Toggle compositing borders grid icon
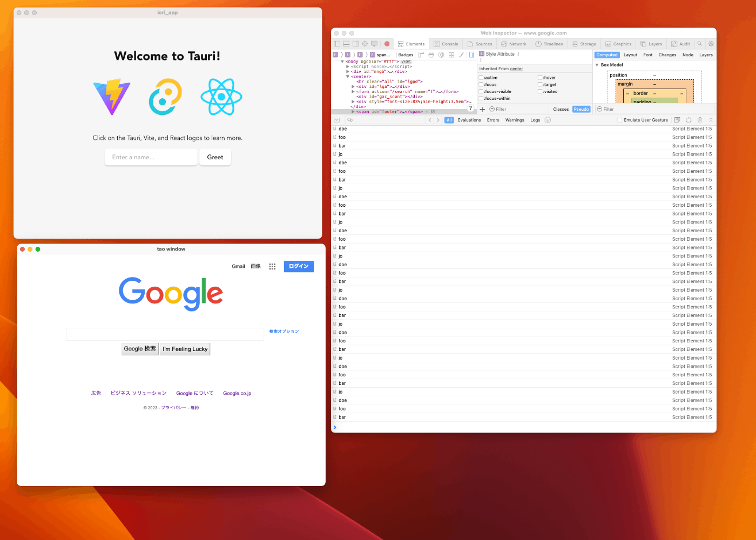 point(451,55)
